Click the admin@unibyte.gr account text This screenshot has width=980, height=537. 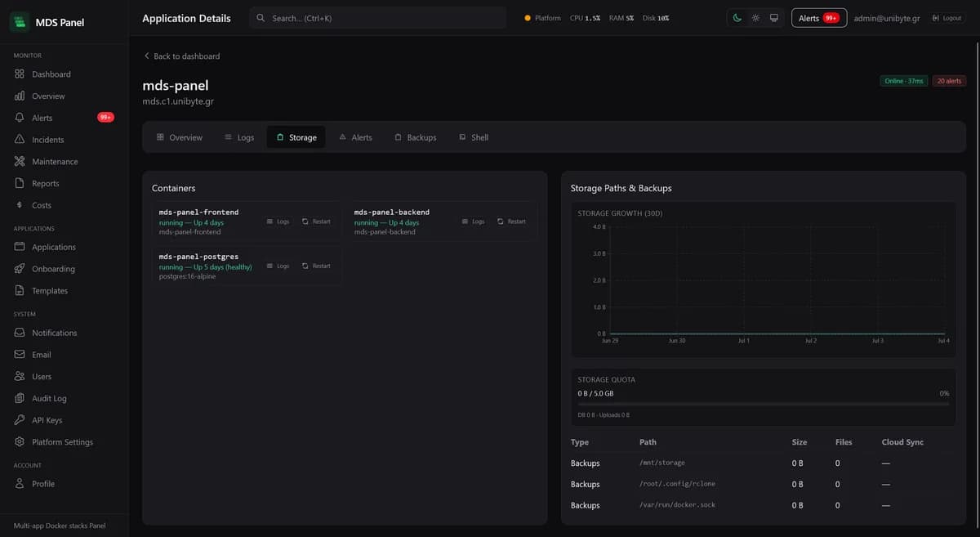click(x=887, y=18)
